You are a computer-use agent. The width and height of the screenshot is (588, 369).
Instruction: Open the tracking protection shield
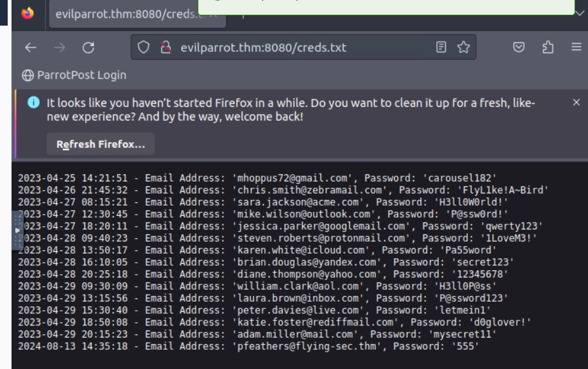pos(144,47)
